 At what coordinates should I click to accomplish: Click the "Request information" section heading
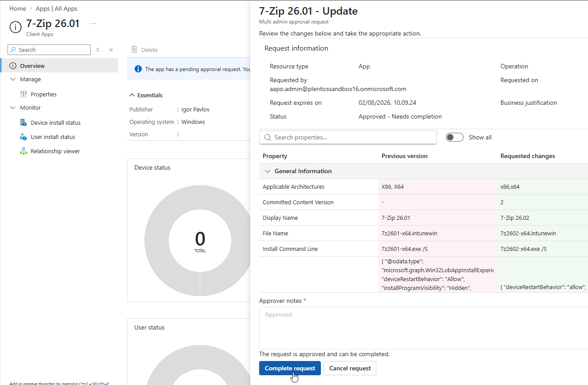point(296,48)
